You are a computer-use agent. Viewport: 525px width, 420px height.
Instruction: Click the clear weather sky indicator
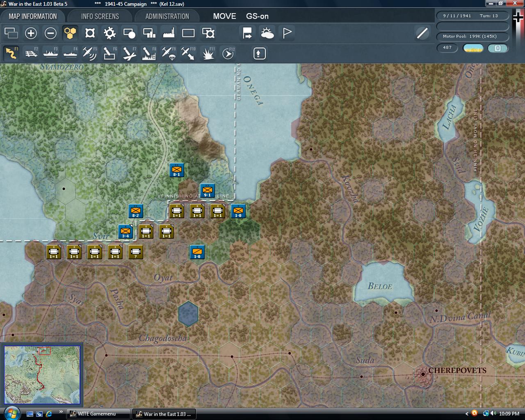pos(473,48)
